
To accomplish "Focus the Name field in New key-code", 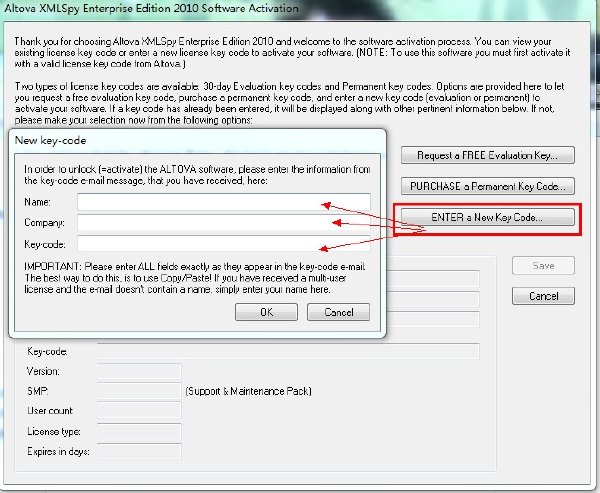I will pyautogui.click(x=224, y=202).
